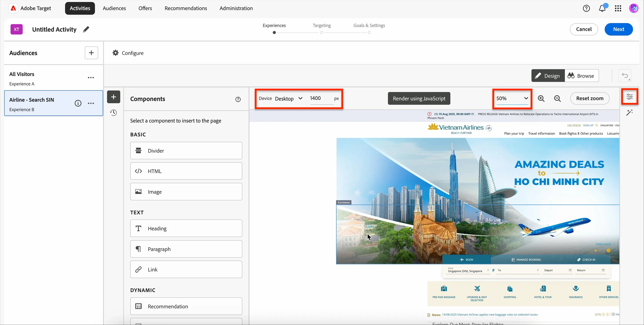Click the viewport width 1400 field
The width and height of the screenshot is (644, 325).
[x=322, y=98]
